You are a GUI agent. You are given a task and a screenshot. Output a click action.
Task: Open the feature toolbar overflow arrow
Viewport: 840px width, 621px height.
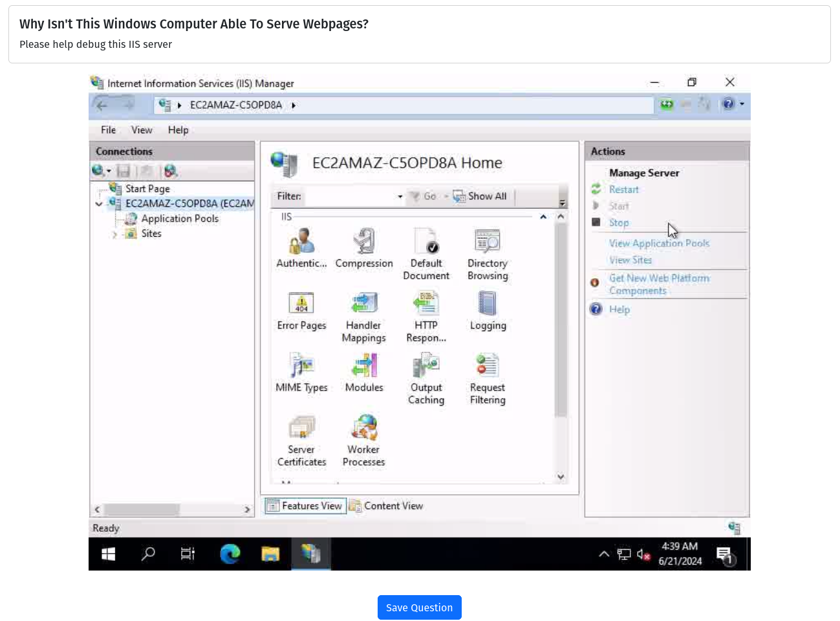click(x=562, y=203)
